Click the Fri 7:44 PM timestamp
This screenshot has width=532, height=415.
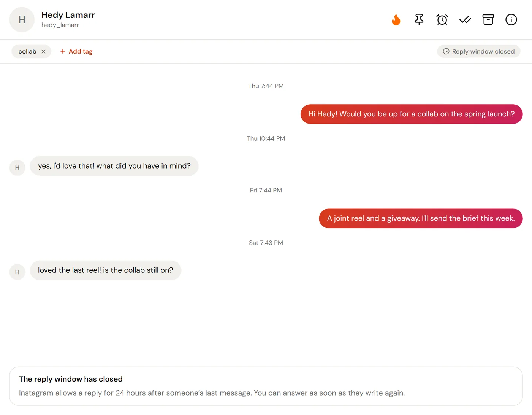coord(266,190)
